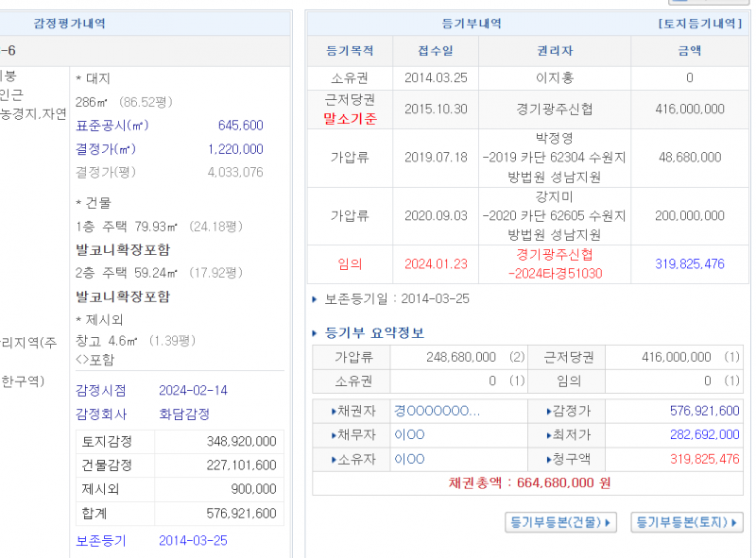756x558 pixels.
Task: Click the 임의 row amount 319,825,476
Action: [689, 264]
